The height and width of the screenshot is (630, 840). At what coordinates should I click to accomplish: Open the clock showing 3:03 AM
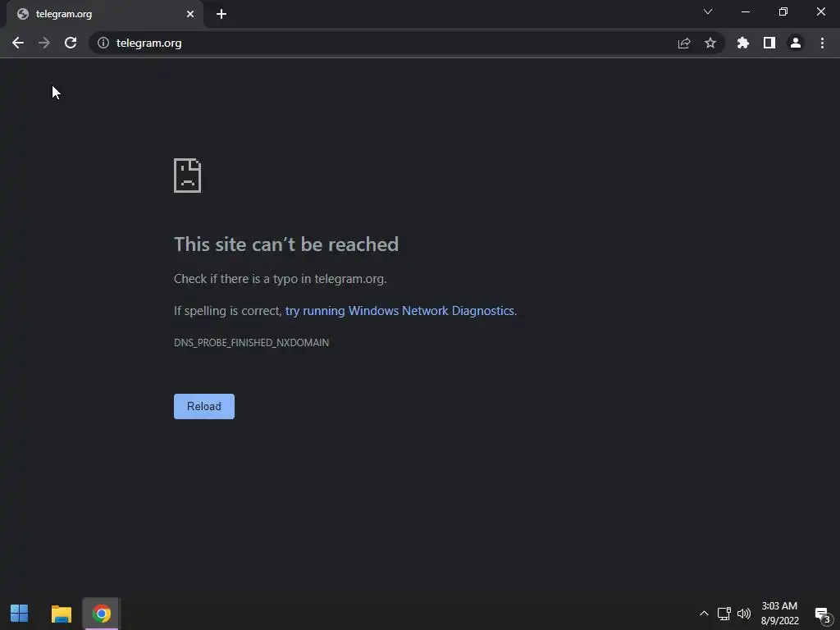pos(779,614)
